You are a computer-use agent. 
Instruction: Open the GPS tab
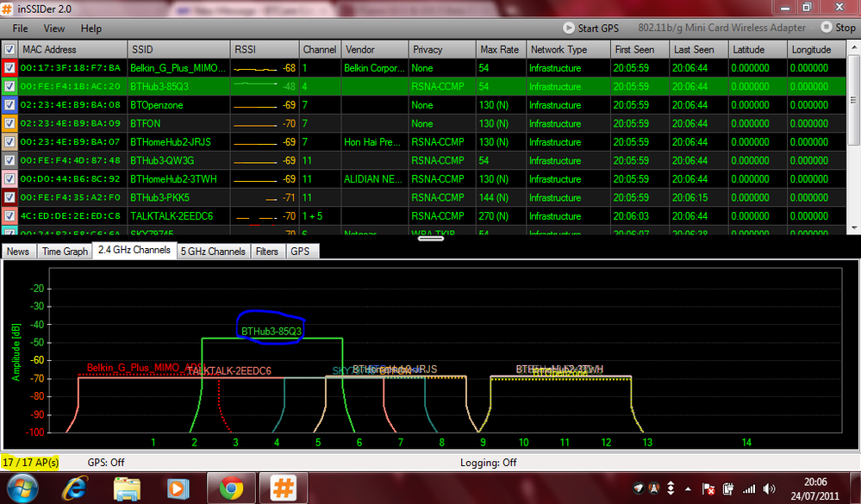point(301,252)
